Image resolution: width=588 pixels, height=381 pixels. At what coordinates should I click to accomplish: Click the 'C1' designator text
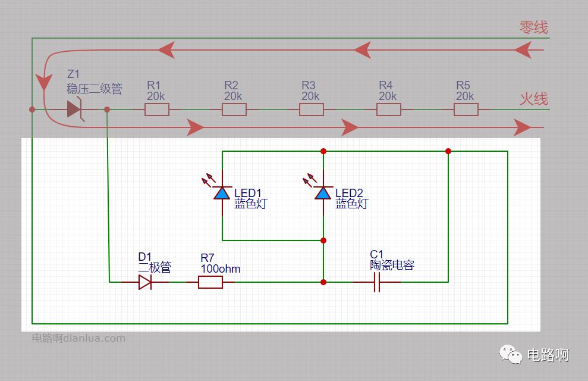click(376, 255)
